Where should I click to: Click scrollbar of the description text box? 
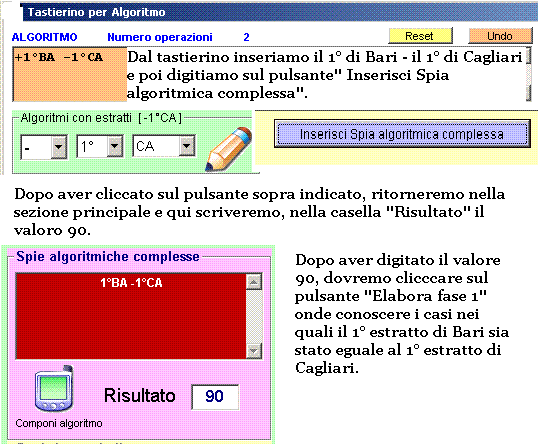coord(528,74)
